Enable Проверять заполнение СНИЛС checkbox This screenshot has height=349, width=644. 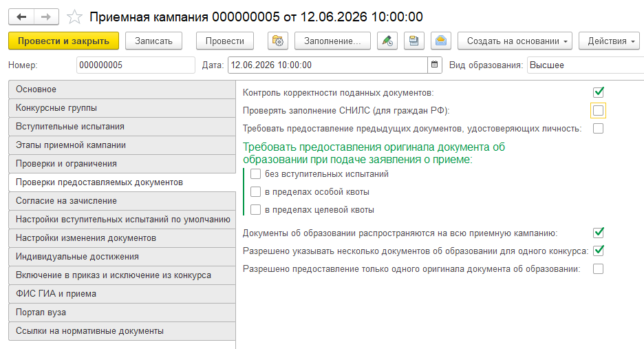[x=599, y=110]
